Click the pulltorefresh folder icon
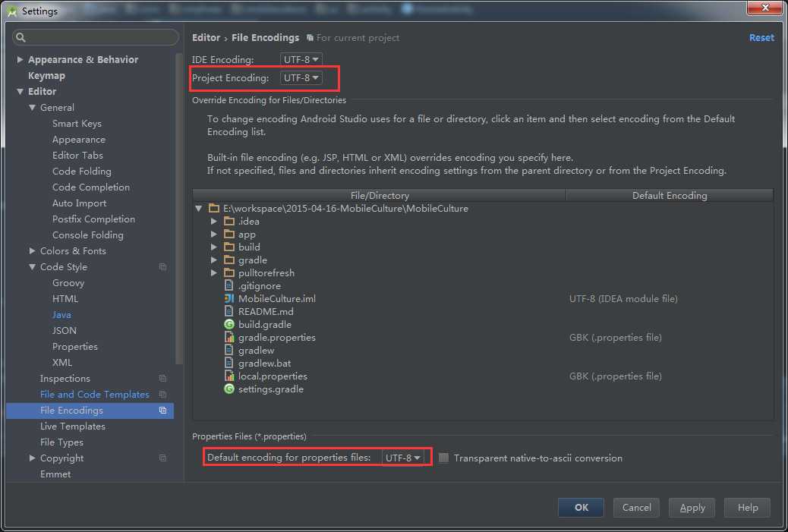 pos(229,272)
